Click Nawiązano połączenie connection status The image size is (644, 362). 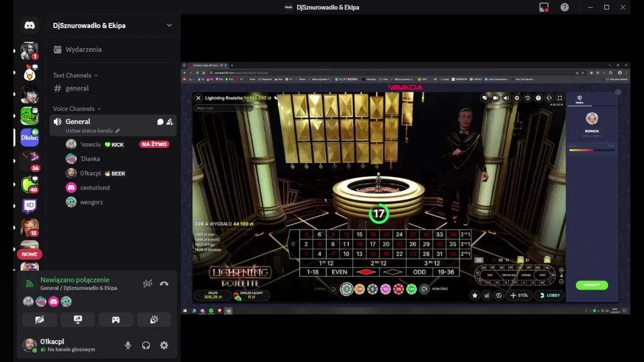point(75,280)
